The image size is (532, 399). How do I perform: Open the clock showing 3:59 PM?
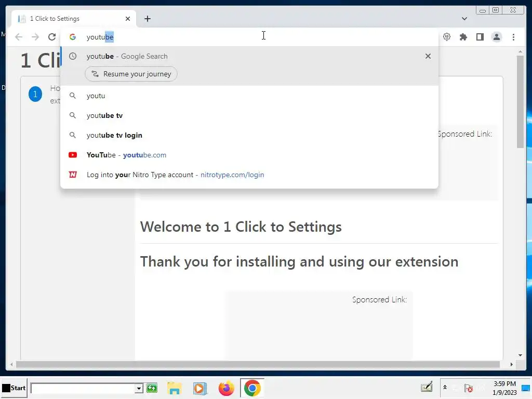coord(504,388)
